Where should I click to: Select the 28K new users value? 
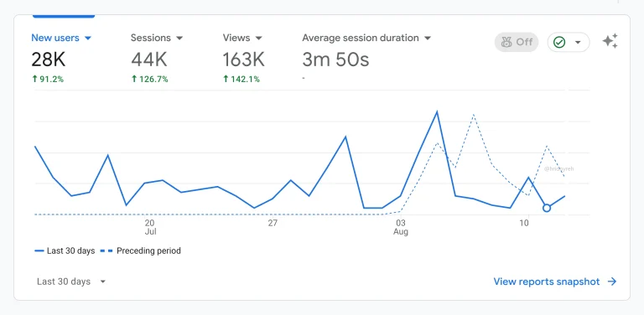(48, 59)
